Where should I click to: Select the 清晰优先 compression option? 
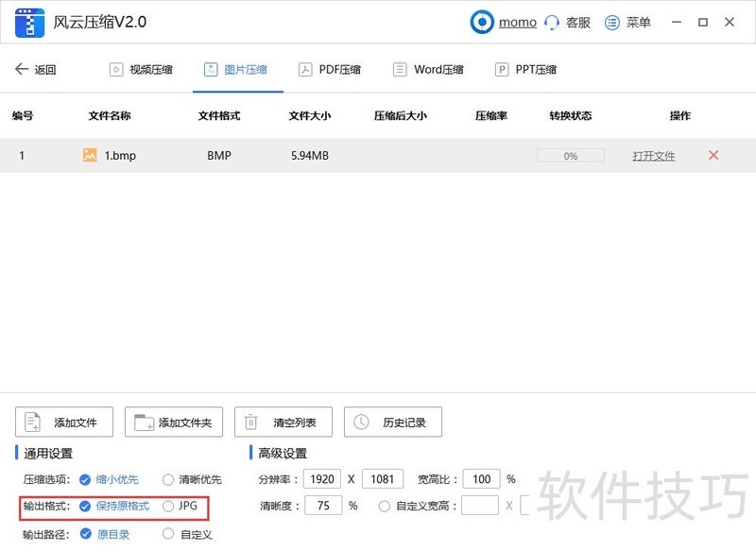(167, 479)
